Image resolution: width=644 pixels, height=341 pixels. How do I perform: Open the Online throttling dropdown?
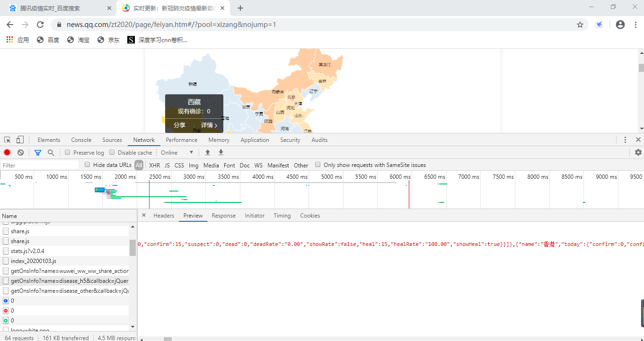(x=177, y=152)
